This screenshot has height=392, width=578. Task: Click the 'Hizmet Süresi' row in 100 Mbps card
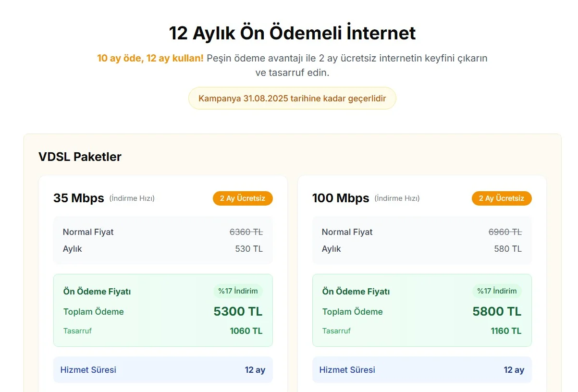[x=422, y=370]
